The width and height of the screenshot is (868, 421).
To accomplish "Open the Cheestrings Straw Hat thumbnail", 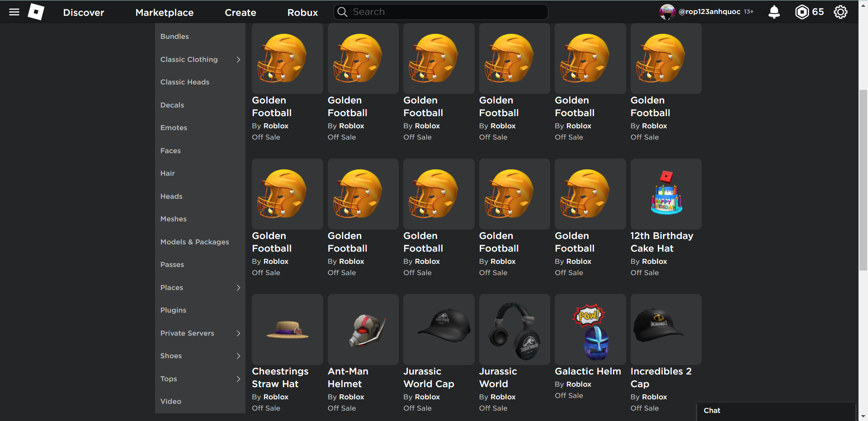I will (288, 329).
